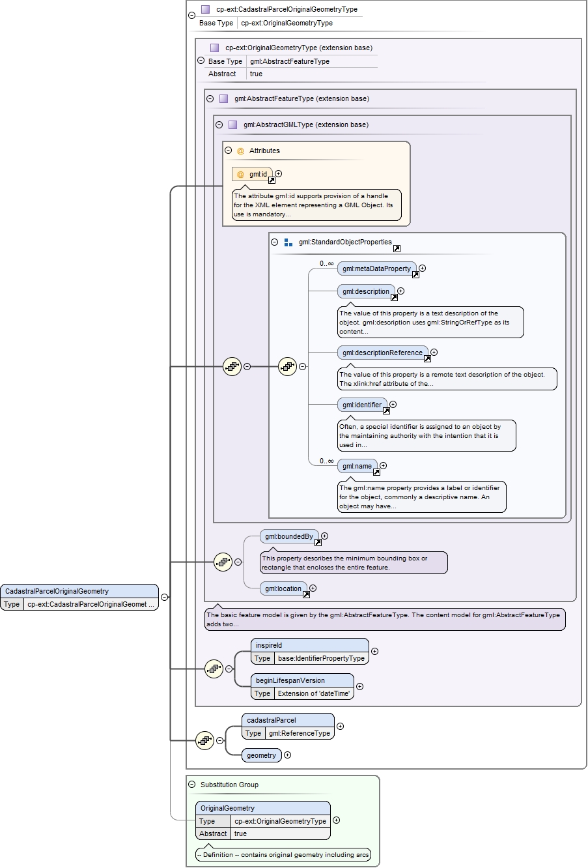Click the @ icon beside Attributes
The width and height of the screenshot is (588, 868).
(x=240, y=151)
